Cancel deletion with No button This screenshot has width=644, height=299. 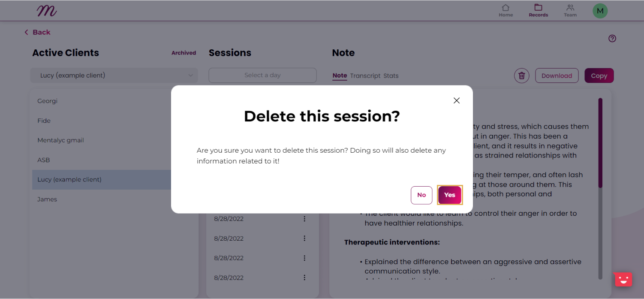click(421, 195)
